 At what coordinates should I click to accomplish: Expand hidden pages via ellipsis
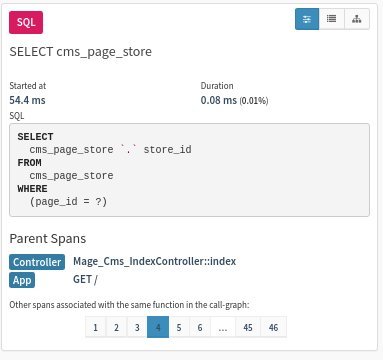[223, 327]
